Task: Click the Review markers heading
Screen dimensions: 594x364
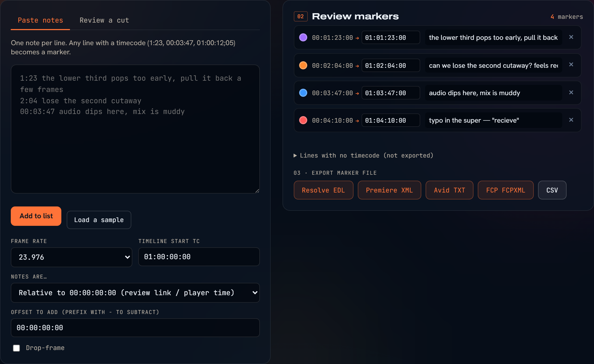Action: click(355, 16)
